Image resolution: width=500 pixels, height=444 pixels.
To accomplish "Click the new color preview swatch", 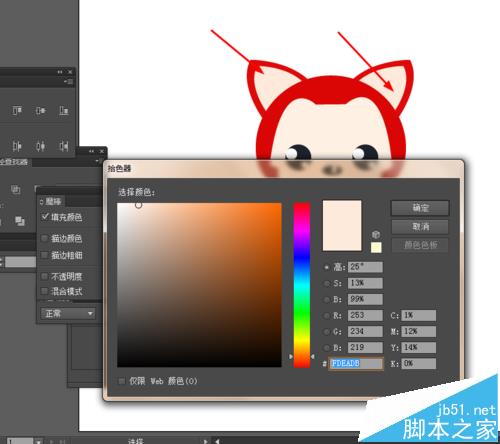I will pyautogui.click(x=342, y=225).
